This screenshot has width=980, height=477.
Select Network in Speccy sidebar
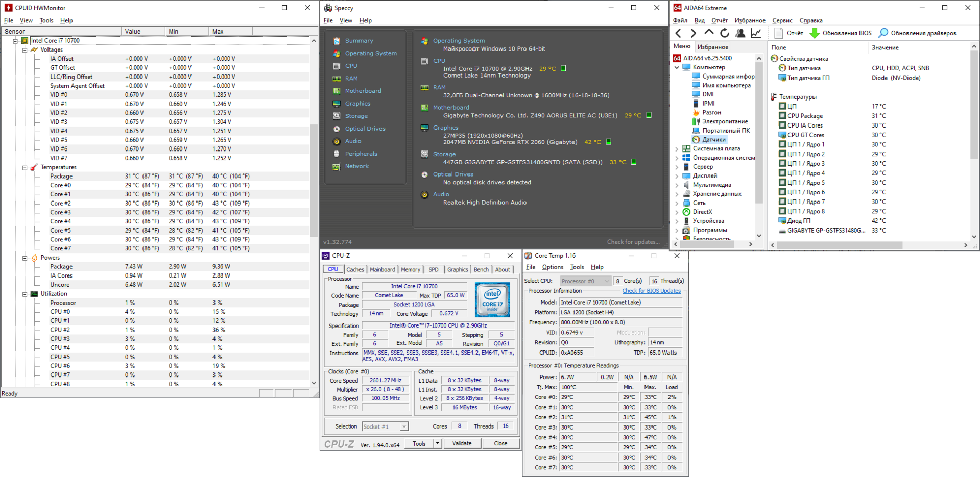coord(356,166)
